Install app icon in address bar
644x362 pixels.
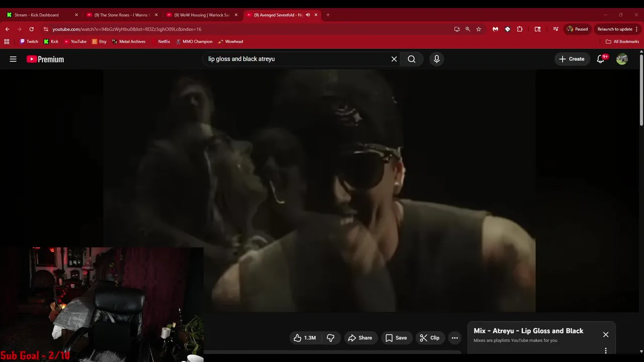pyautogui.click(x=457, y=29)
